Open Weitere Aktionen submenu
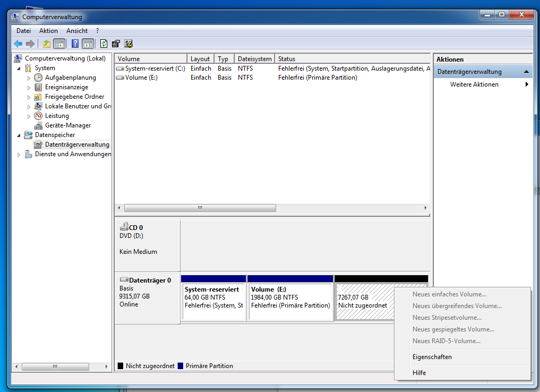 point(483,84)
